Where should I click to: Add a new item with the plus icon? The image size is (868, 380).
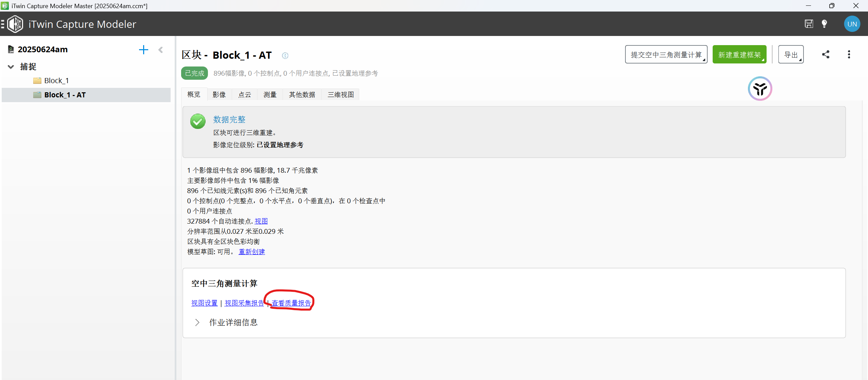143,50
